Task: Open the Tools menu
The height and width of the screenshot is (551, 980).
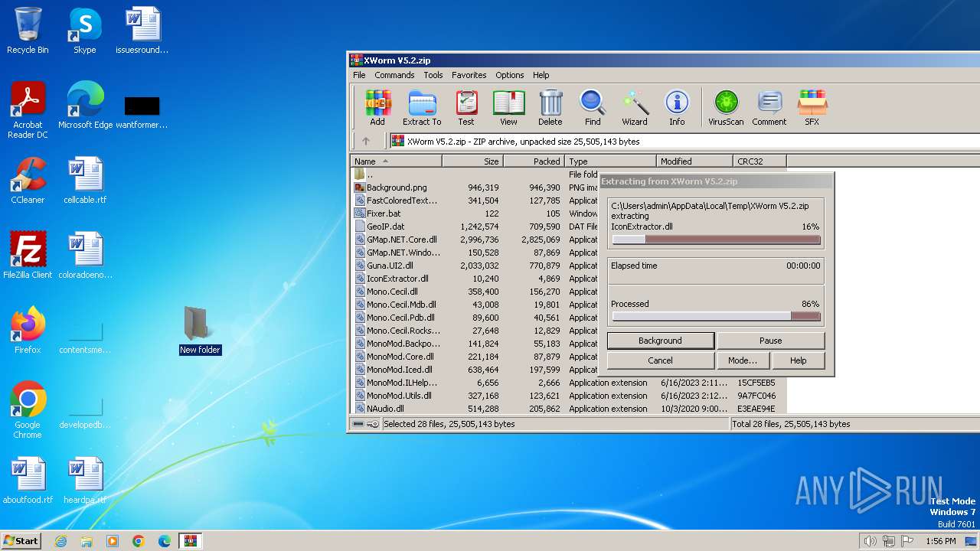Action: (433, 75)
